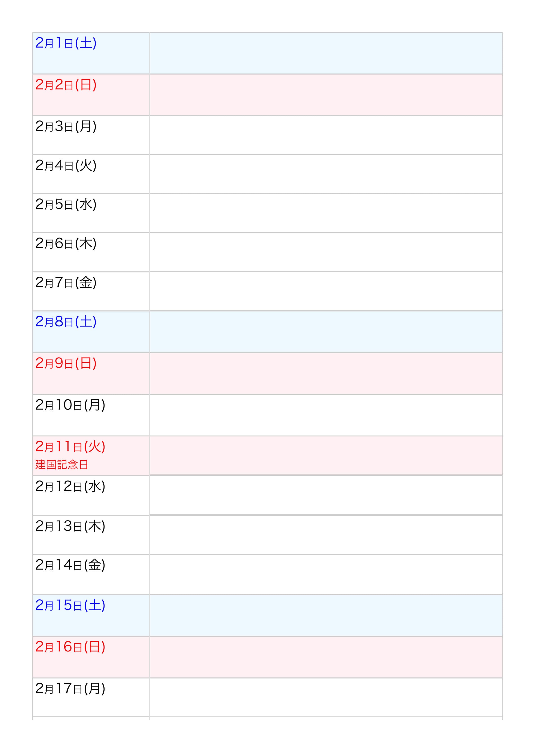
Task: Click the 2月15日(土) date label
Action: point(70,605)
